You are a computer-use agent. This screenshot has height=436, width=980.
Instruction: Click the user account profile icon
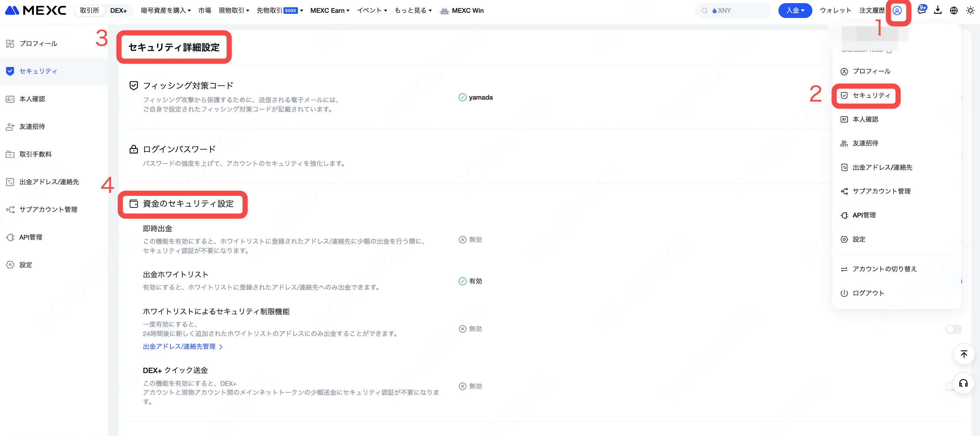897,11
